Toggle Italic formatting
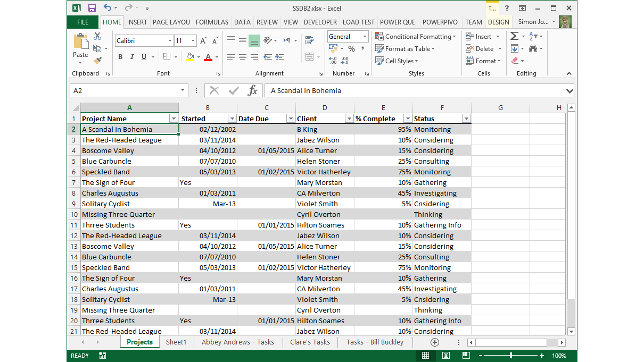The width and height of the screenshot is (644, 362). pyautogui.click(x=131, y=56)
